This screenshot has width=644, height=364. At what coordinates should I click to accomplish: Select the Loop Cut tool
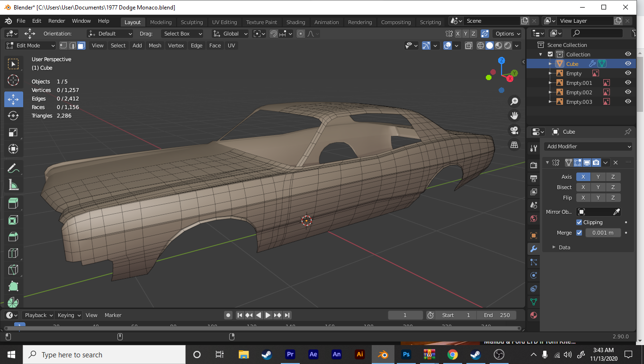[x=13, y=253]
